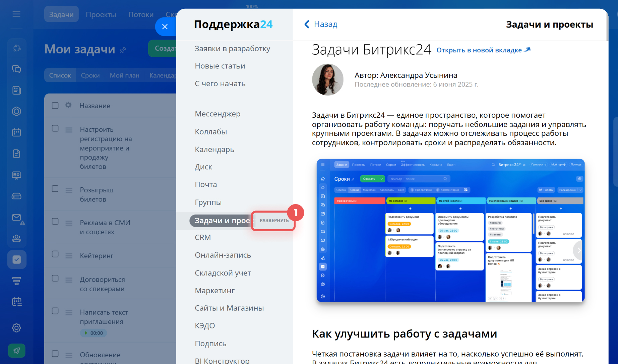Open Группы help section

208,202
